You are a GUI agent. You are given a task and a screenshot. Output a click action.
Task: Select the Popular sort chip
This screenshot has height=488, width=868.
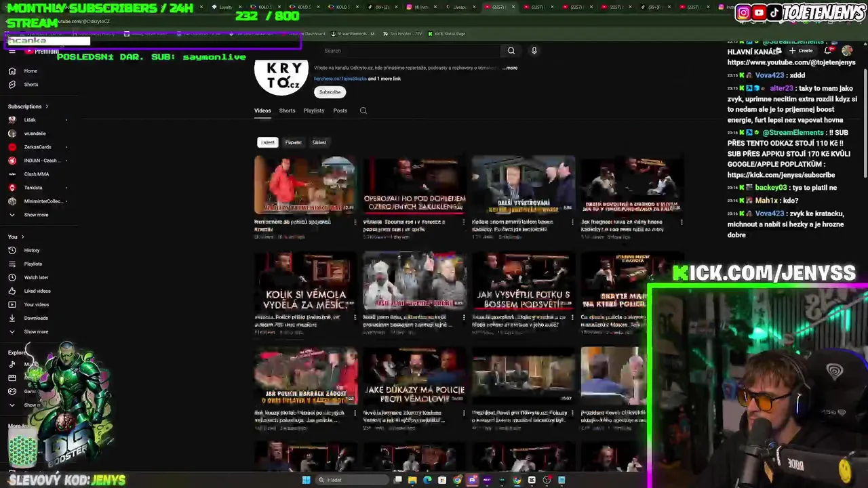(293, 142)
